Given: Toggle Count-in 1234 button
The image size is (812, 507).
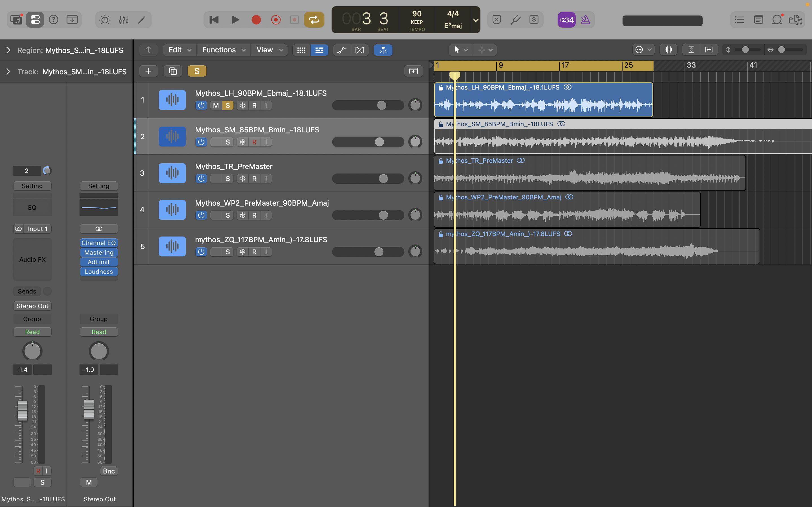Looking at the screenshot, I should (566, 20).
